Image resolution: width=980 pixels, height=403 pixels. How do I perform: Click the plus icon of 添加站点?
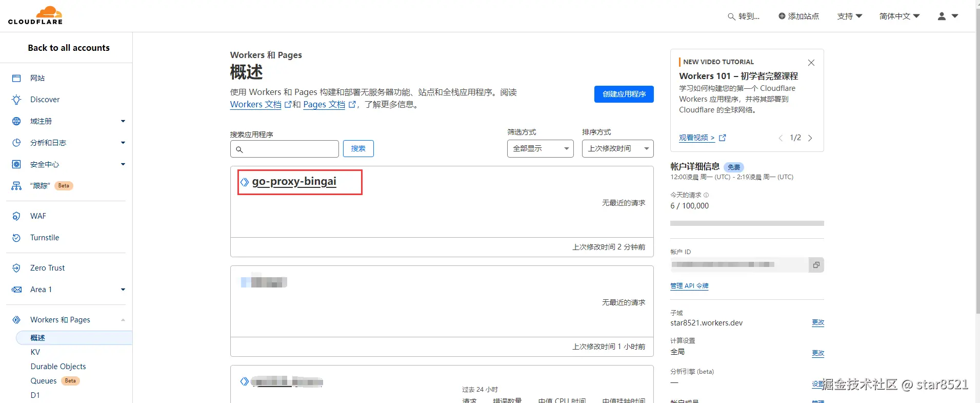782,16
